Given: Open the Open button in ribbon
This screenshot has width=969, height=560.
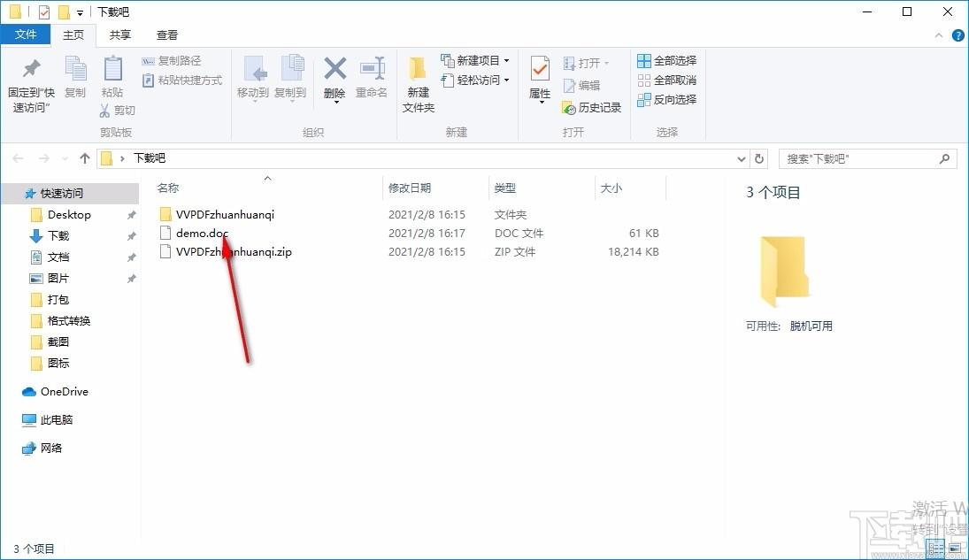Looking at the screenshot, I should tap(586, 63).
